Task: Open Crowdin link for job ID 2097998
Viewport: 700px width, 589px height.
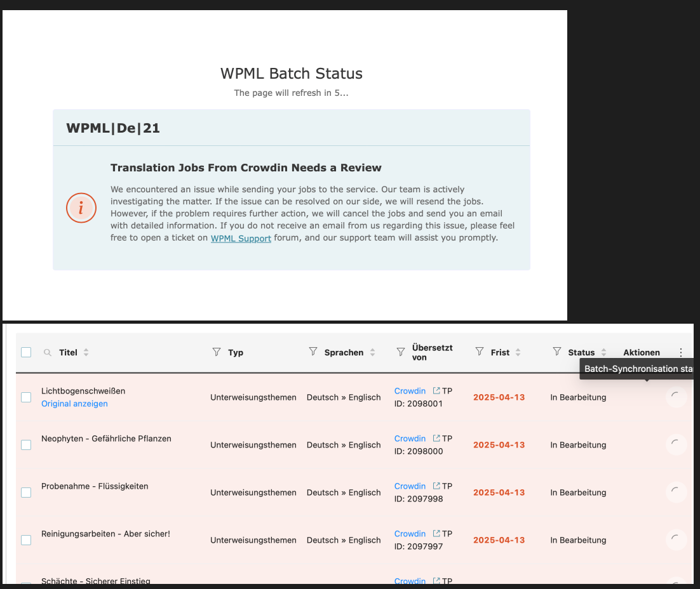Action: coord(410,486)
